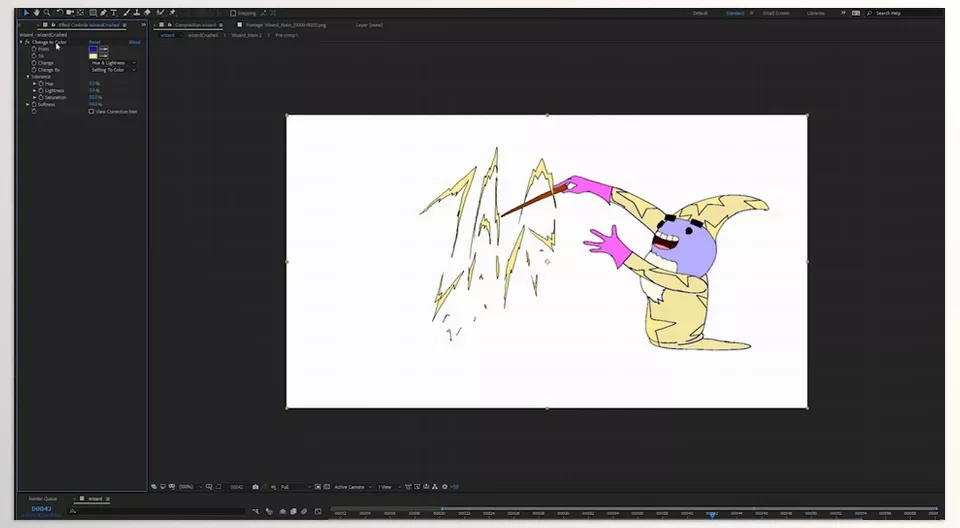Select the Type text tool
Screen dimensions: 960x528
point(114,13)
